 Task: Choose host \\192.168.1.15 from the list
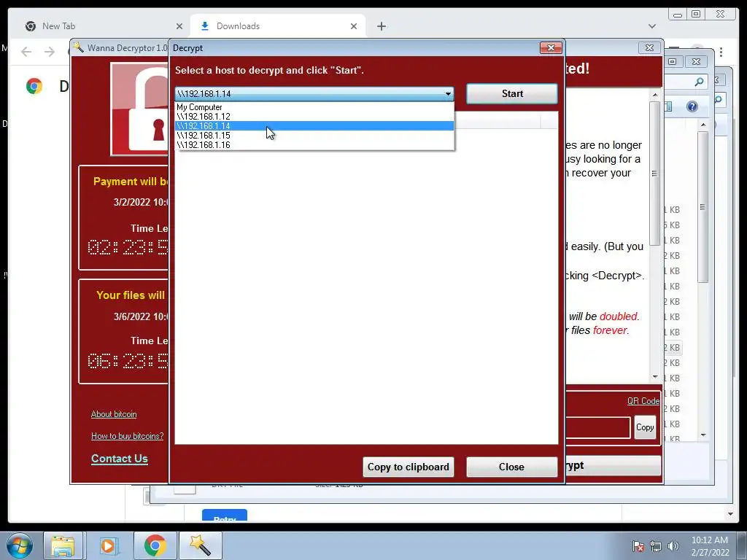pyautogui.click(x=314, y=135)
